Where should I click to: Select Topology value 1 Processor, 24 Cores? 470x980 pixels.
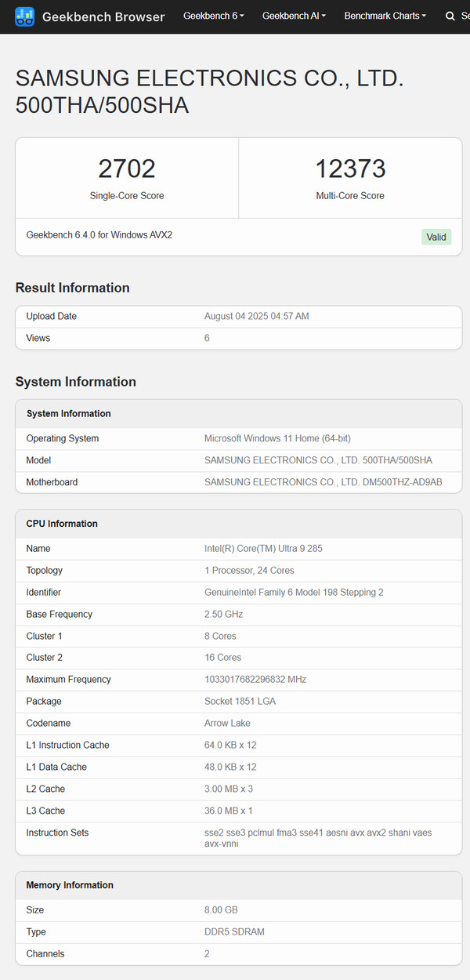pos(250,571)
